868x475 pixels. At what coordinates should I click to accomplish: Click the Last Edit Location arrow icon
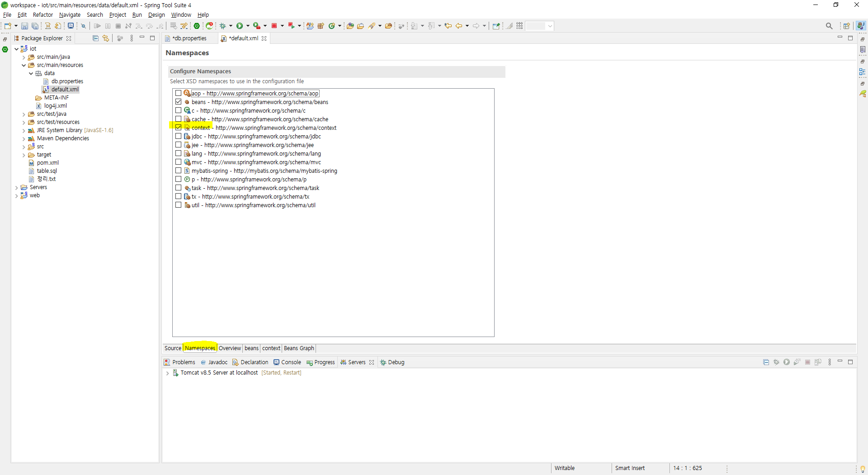448,26
